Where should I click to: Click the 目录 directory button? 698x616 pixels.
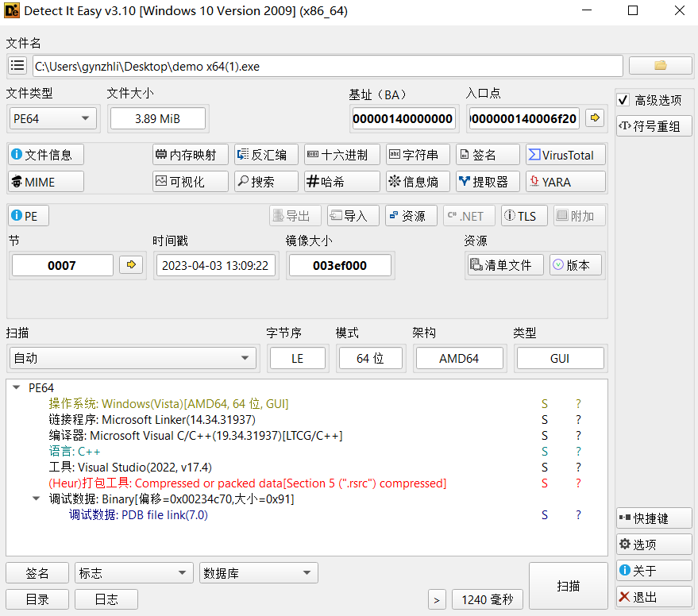pos(37,599)
